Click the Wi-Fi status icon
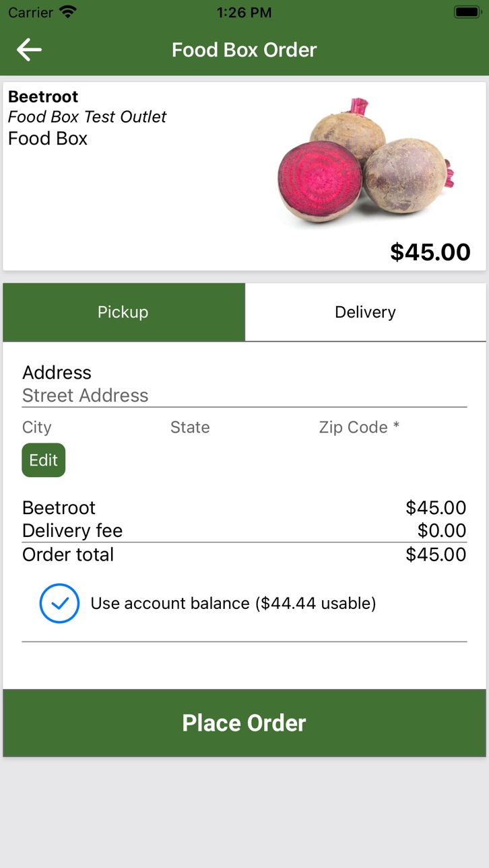This screenshot has height=868, width=489. coord(68,11)
